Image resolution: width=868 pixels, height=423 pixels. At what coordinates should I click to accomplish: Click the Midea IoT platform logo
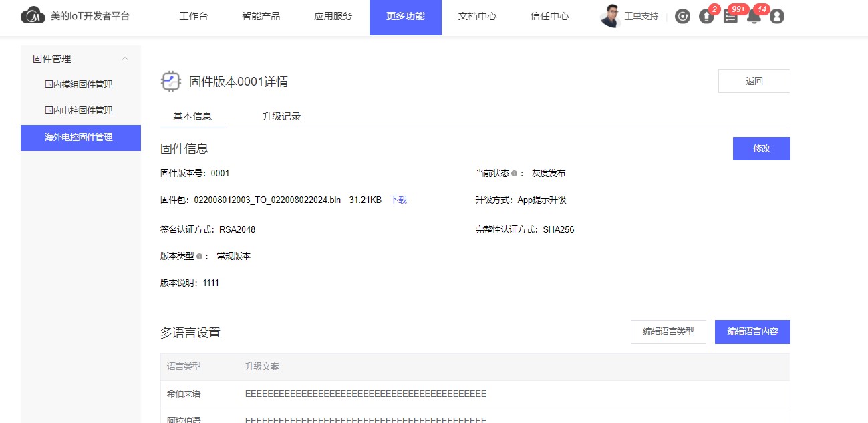click(x=33, y=16)
